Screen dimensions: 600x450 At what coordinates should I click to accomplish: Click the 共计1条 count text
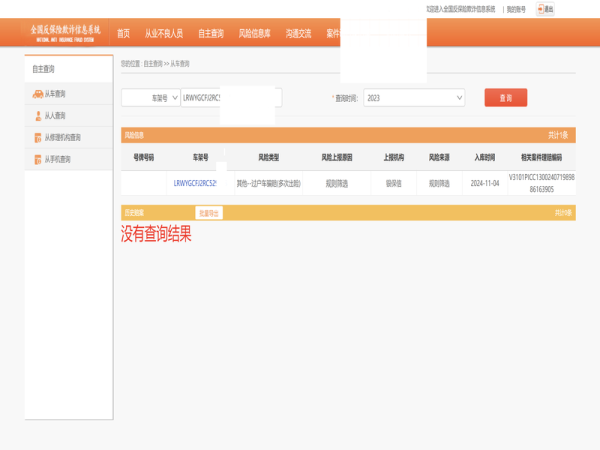click(558, 135)
